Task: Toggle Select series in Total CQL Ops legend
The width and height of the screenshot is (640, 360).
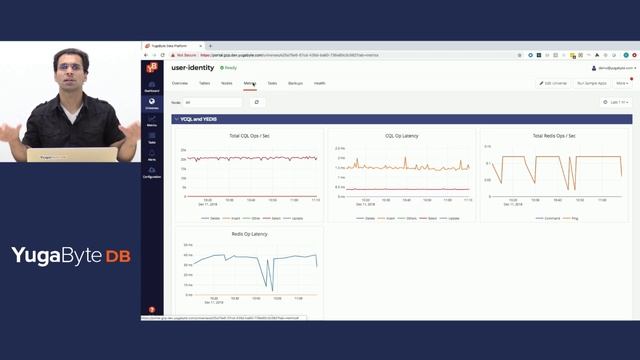Action: (x=272, y=218)
